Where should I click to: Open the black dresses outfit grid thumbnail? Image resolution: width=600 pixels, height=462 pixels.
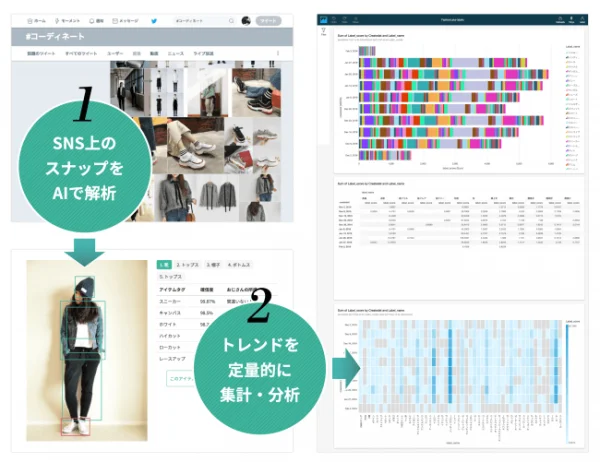(x=166, y=92)
